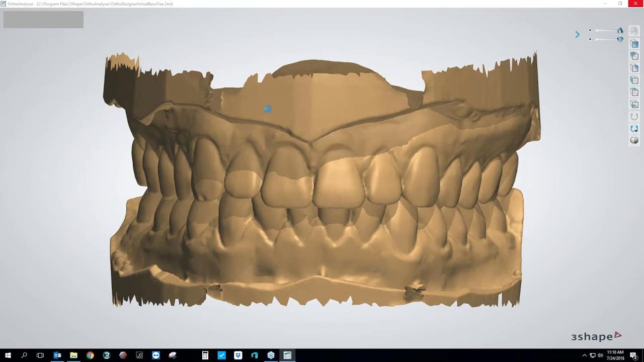Open the Action Center notifications icon

click(634, 355)
